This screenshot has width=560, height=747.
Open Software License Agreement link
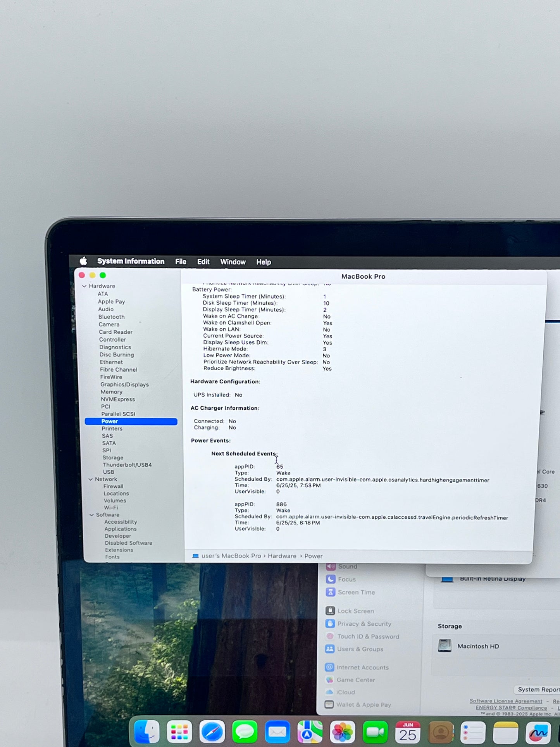(x=506, y=701)
